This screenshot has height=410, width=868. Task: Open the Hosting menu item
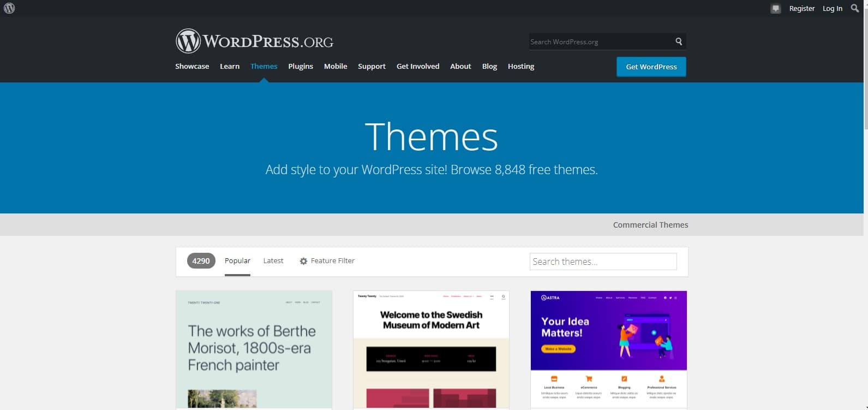521,66
